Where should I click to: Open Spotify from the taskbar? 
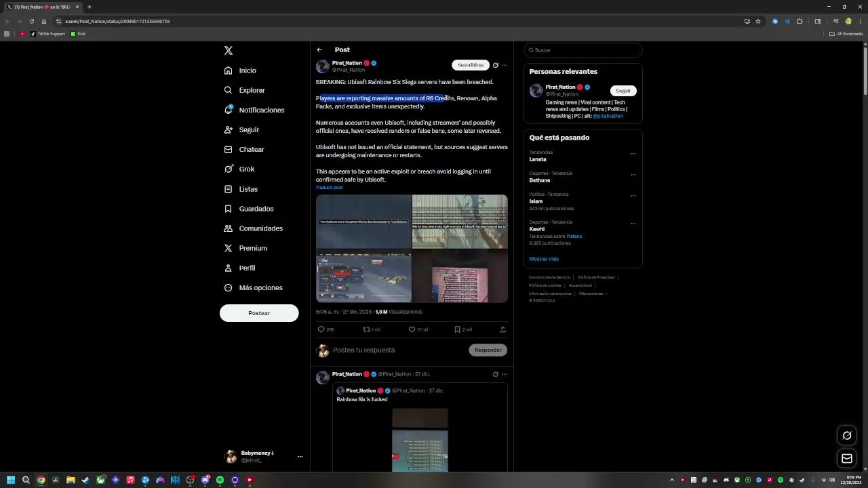pos(220,480)
